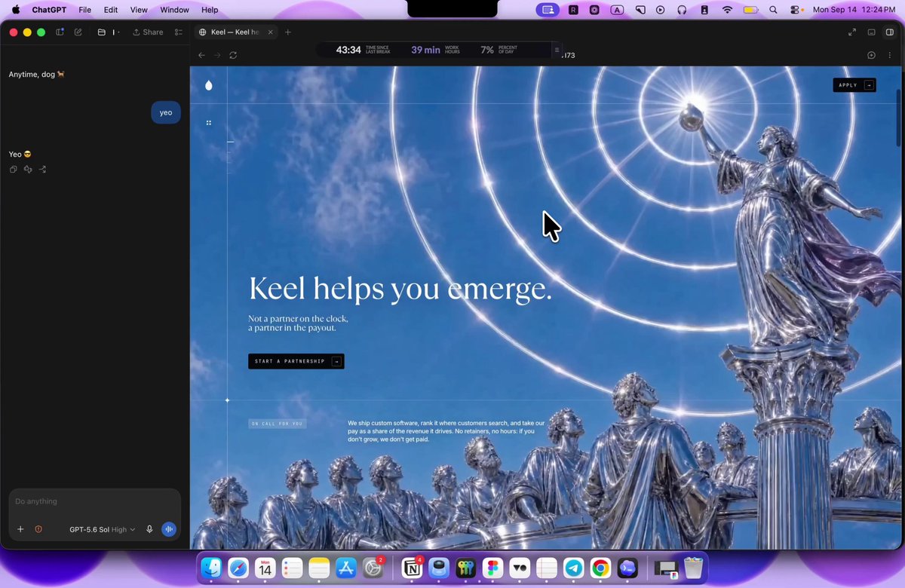Click the small menu icon beside the timer widget
905x588 pixels.
click(557, 51)
